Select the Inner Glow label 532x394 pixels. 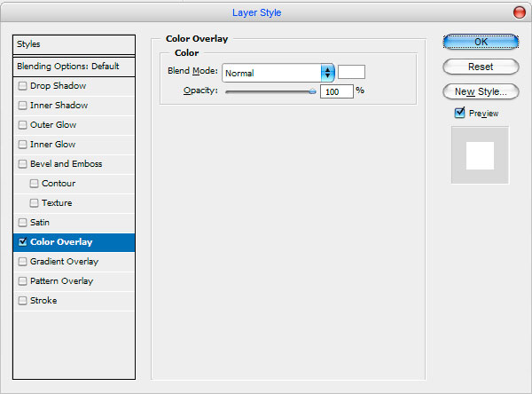click(x=53, y=145)
